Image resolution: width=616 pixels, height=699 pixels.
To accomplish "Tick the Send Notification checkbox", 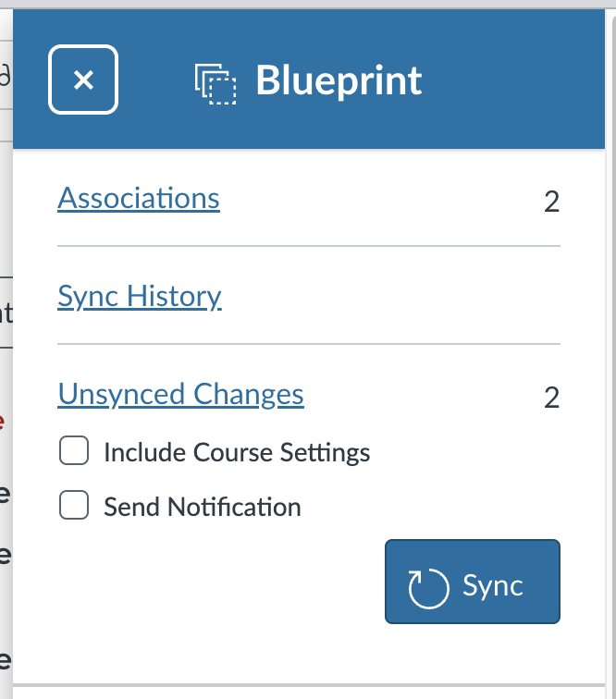I will 74,505.
